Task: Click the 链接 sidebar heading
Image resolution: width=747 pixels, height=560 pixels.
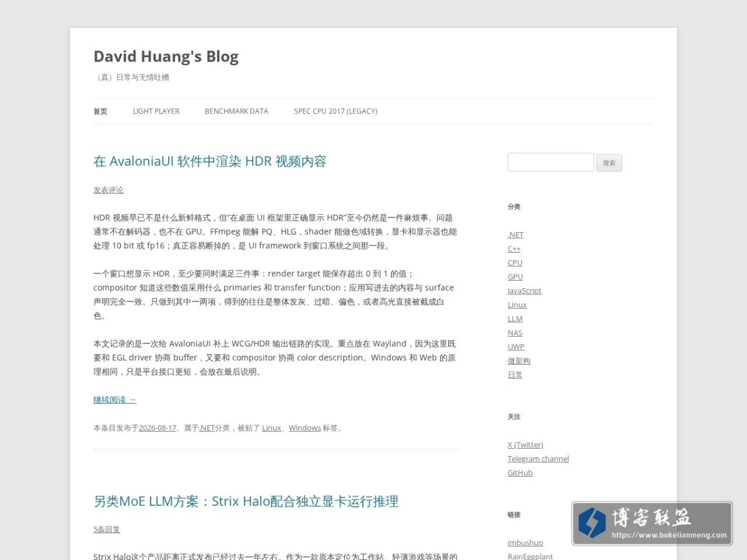Action: click(x=514, y=515)
